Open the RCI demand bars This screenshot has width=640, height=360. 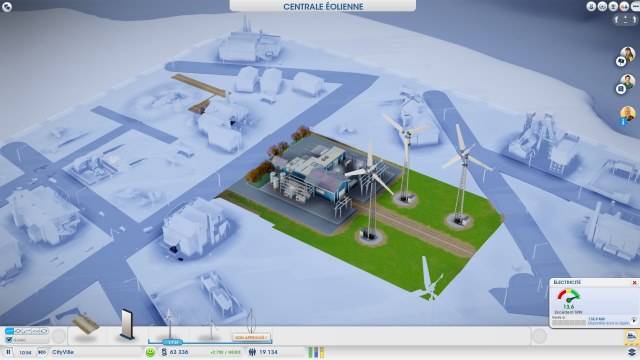click(316, 352)
